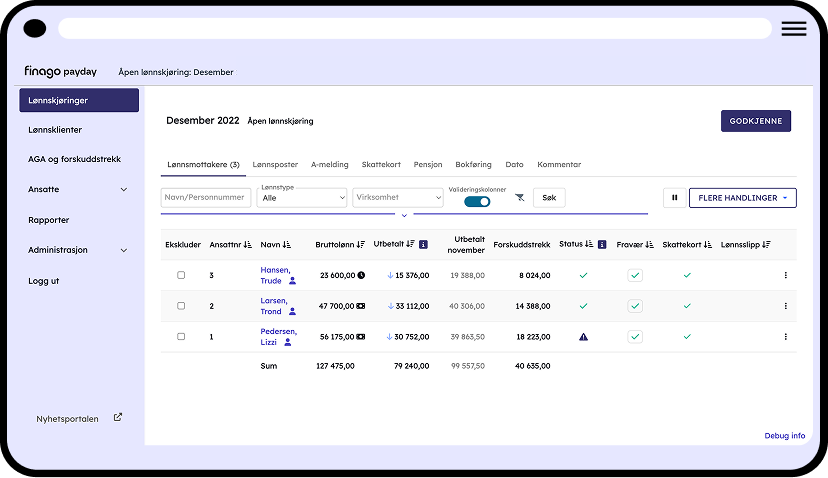Tick the Ekskluder checkbox for employee 1

pyautogui.click(x=181, y=337)
